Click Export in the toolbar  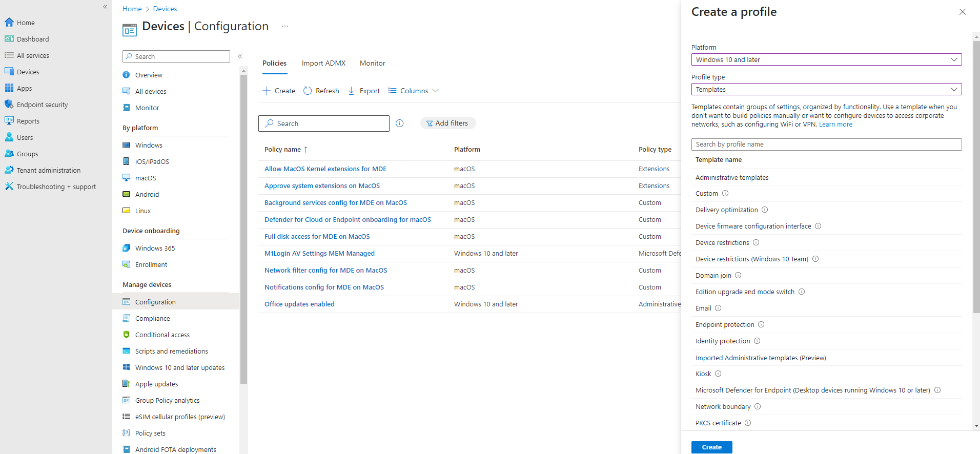coord(364,91)
